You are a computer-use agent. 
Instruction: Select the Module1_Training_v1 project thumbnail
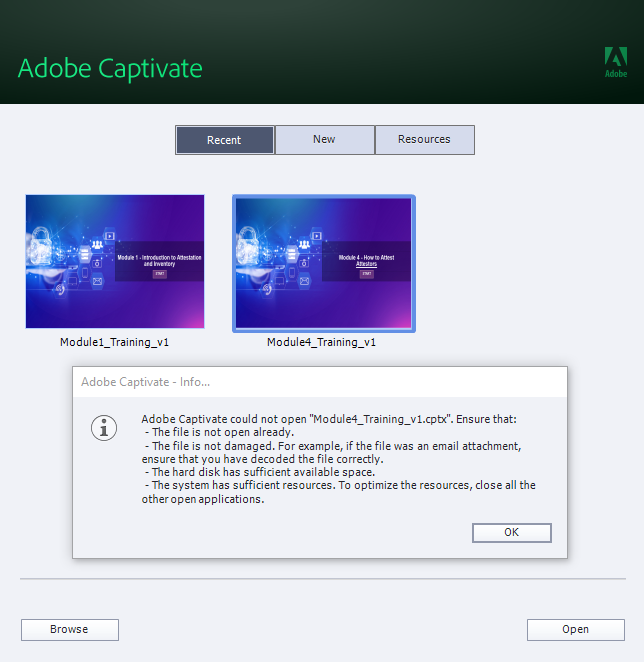115,262
